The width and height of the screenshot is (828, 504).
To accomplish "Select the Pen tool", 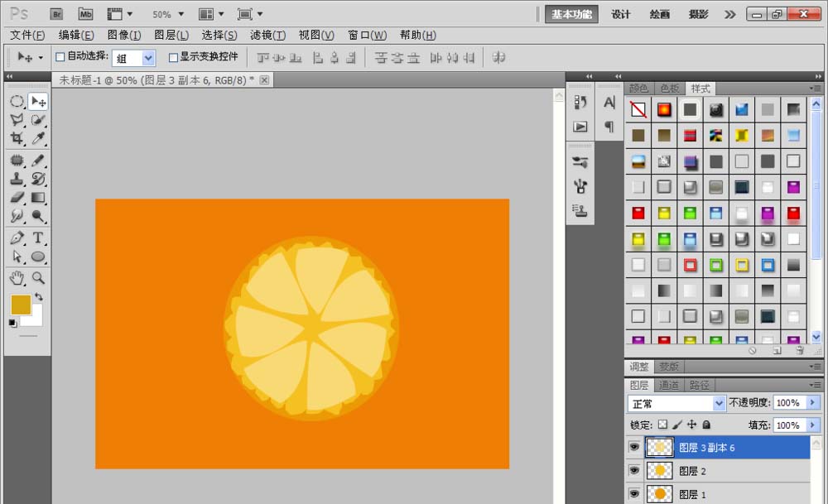I will coord(17,238).
